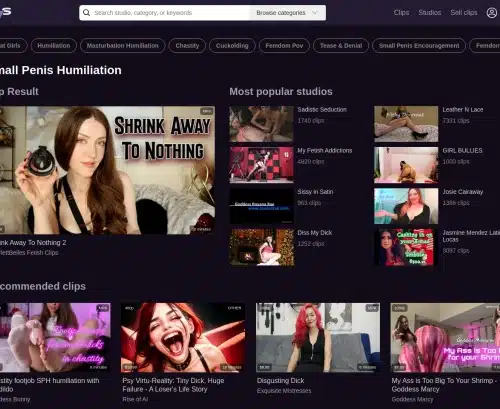Open the Leather N Lace studio link
This screenshot has height=409, width=500.
point(463,110)
